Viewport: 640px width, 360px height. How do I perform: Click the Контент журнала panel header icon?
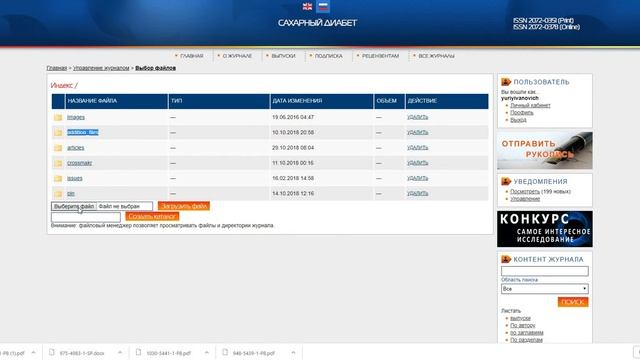click(506, 259)
